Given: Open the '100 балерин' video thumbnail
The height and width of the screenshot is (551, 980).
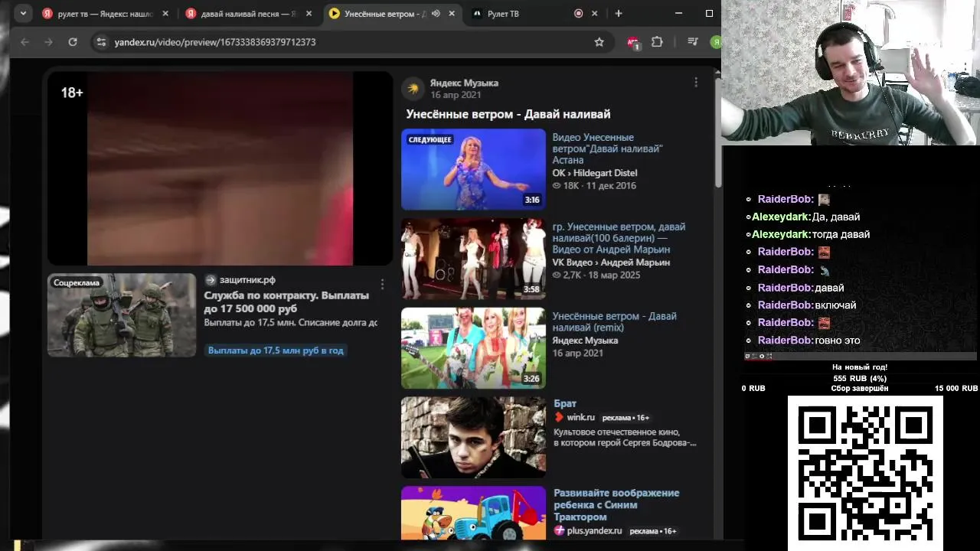Looking at the screenshot, I should 473,259.
